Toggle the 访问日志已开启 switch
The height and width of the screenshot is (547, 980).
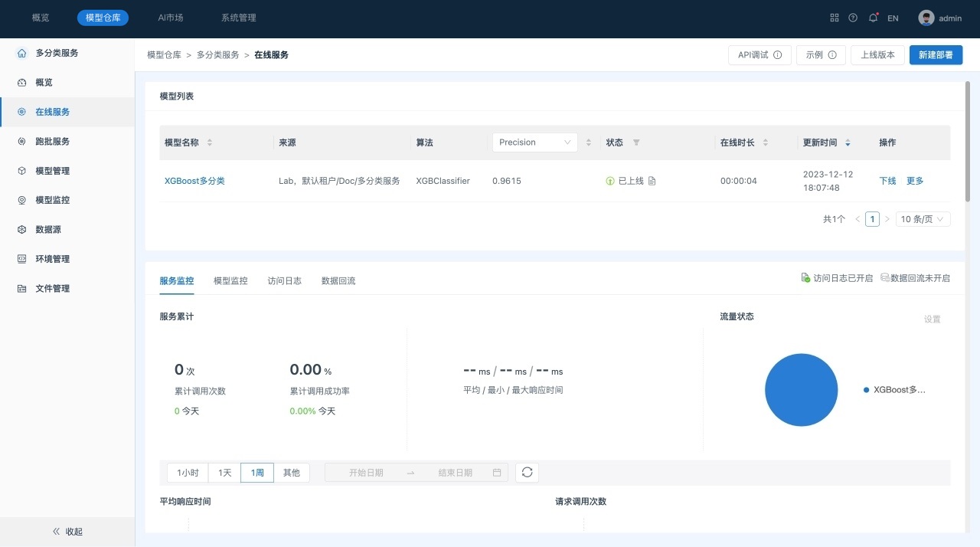click(x=837, y=278)
